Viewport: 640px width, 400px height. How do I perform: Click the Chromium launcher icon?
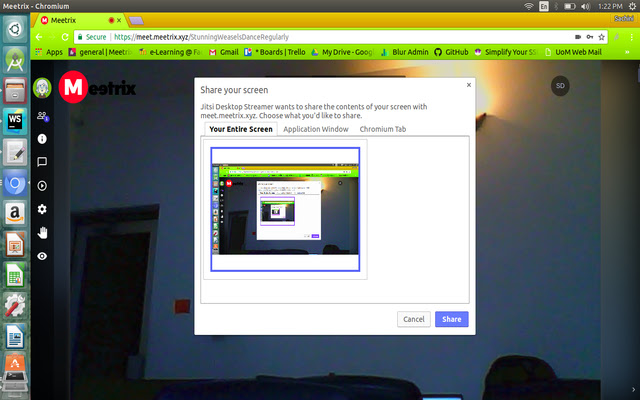pyautogui.click(x=15, y=183)
